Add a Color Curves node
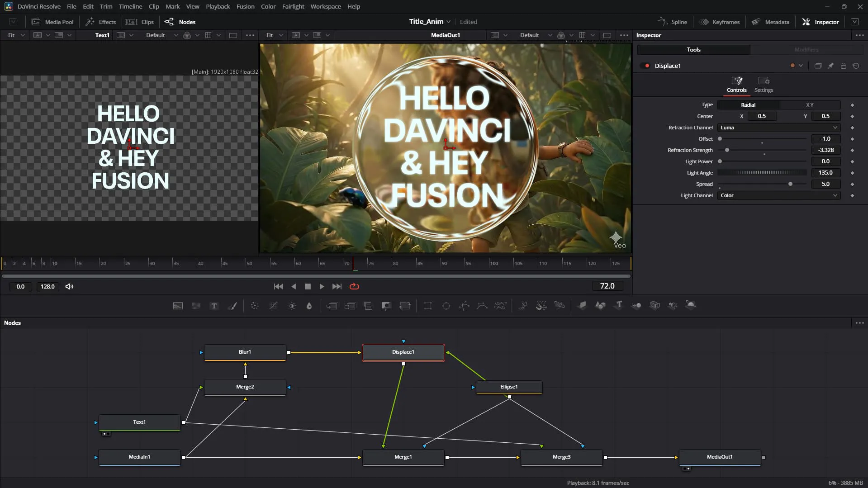Screen dimensions: 868x488 [273, 306]
